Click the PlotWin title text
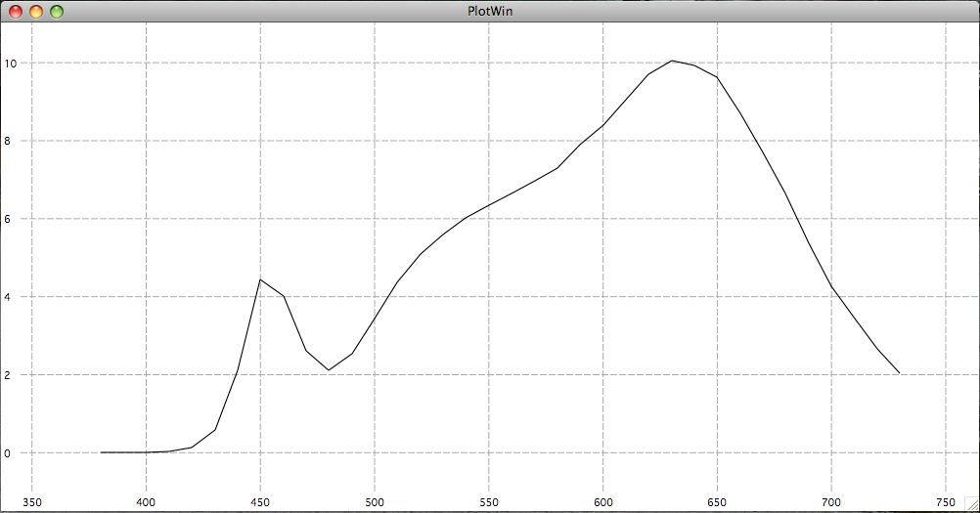Viewport: 980px width, 513px height. point(490,11)
